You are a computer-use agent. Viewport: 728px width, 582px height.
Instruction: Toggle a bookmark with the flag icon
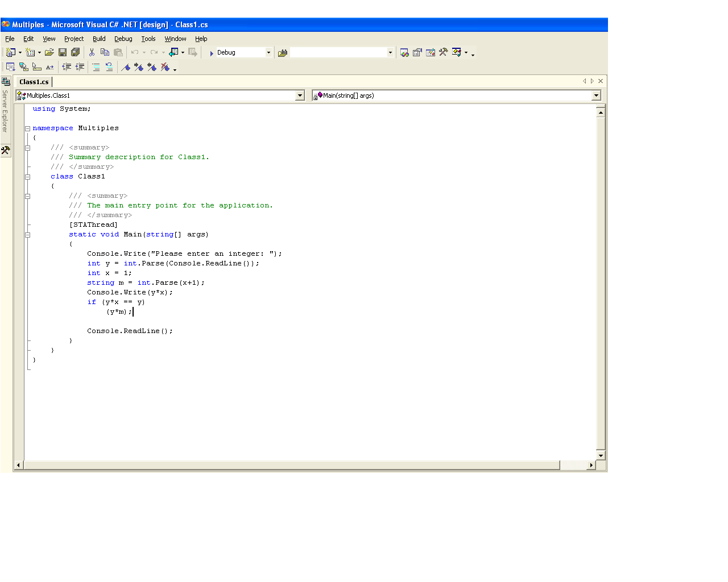(126, 67)
